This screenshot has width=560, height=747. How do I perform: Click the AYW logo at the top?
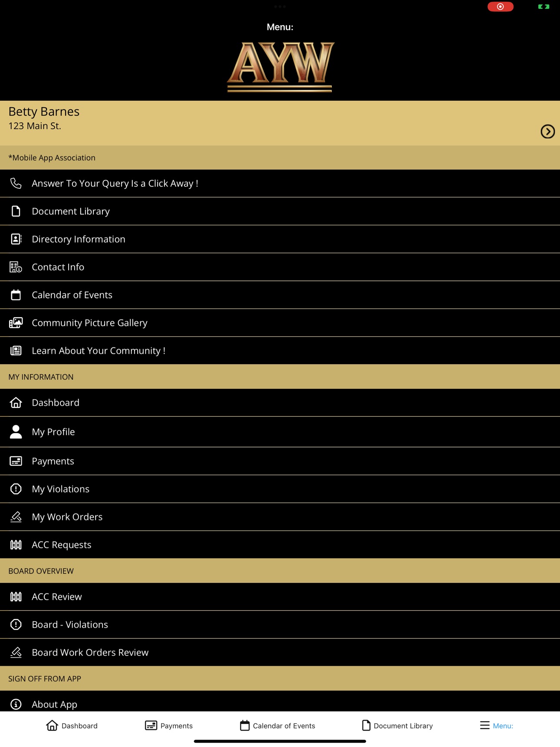click(280, 67)
